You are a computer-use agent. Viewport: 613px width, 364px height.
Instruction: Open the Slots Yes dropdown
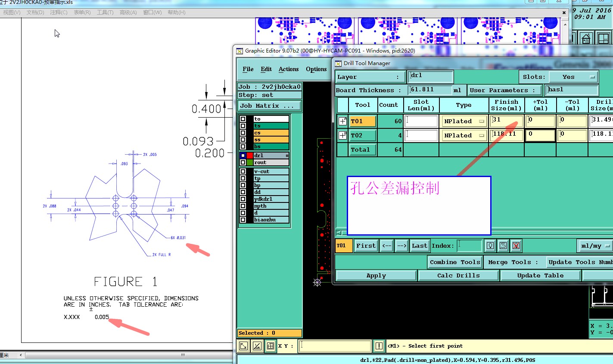tap(573, 77)
